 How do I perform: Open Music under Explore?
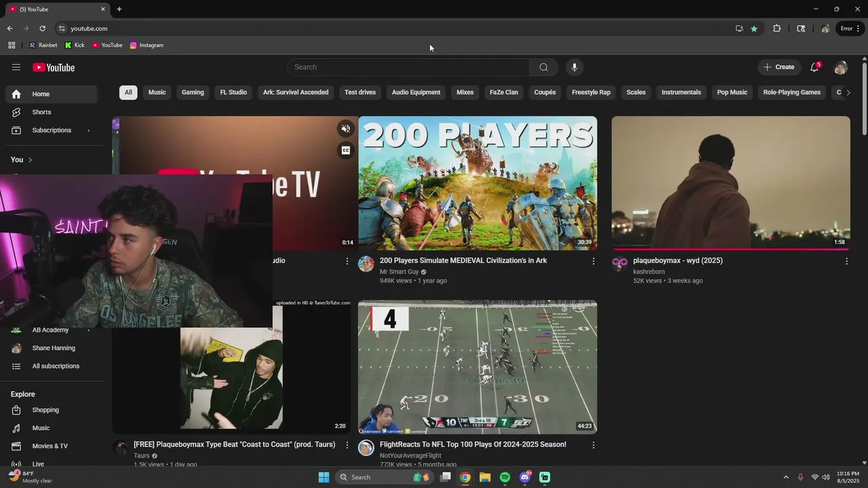point(52,428)
